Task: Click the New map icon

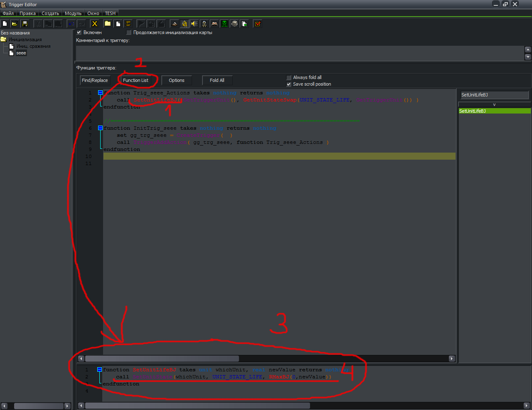Action: click(x=5, y=24)
